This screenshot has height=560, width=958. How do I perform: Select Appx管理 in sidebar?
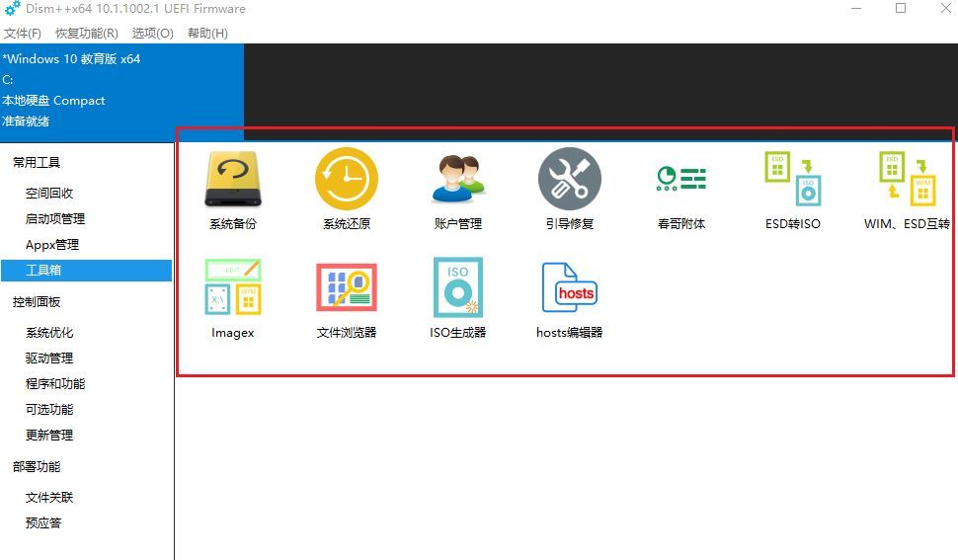52,245
